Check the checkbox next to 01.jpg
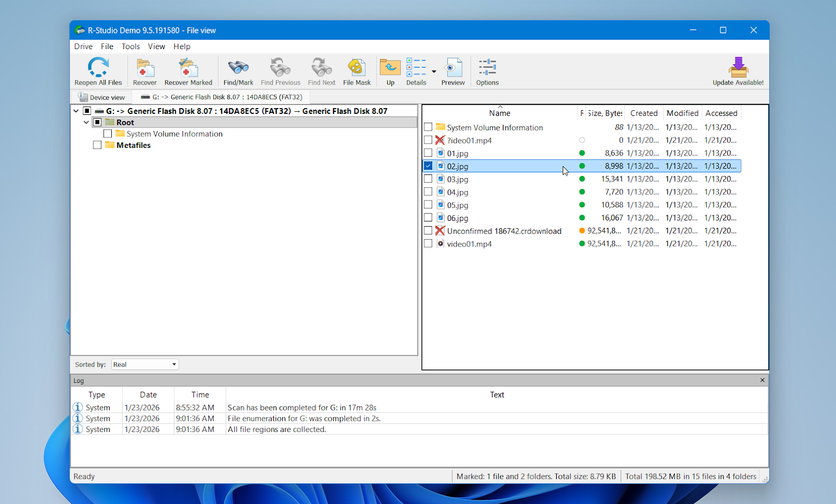Screen dimensions: 836x504 428,153
